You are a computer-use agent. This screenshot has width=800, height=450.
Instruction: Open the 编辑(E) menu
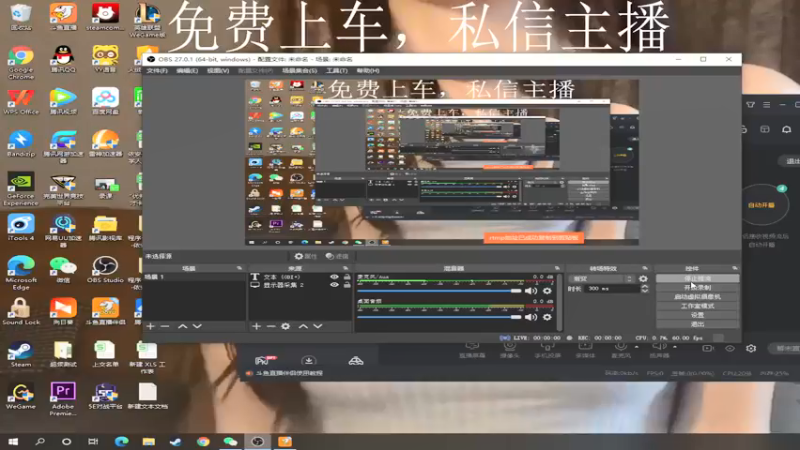point(187,70)
